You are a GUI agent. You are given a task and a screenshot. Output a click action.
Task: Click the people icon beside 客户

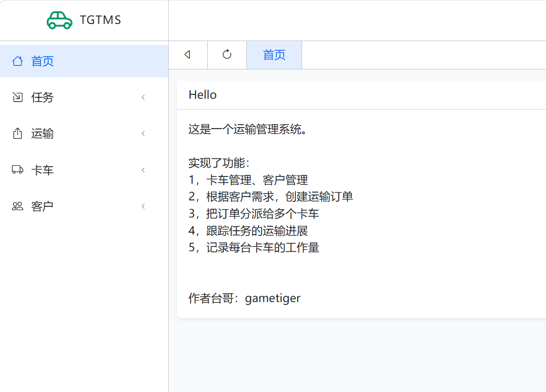(x=18, y=206)
